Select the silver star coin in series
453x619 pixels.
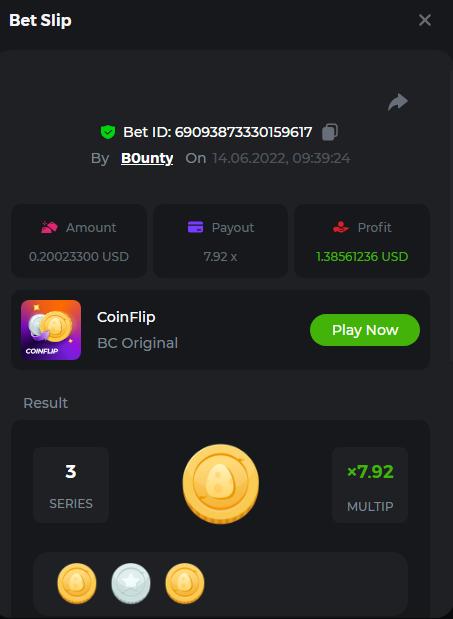click(131, 583)
